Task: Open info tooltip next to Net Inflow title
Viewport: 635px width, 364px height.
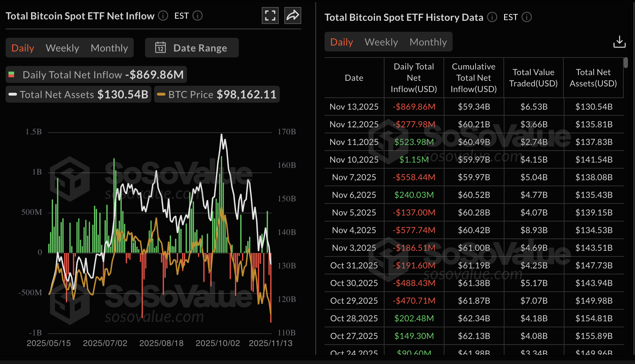Action: pos(163,16)
